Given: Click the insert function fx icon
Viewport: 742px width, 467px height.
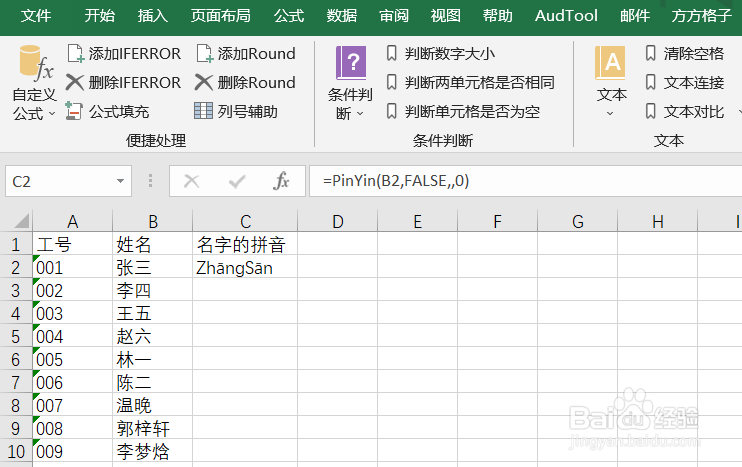Looking at the screenshot, I should 281,181.
